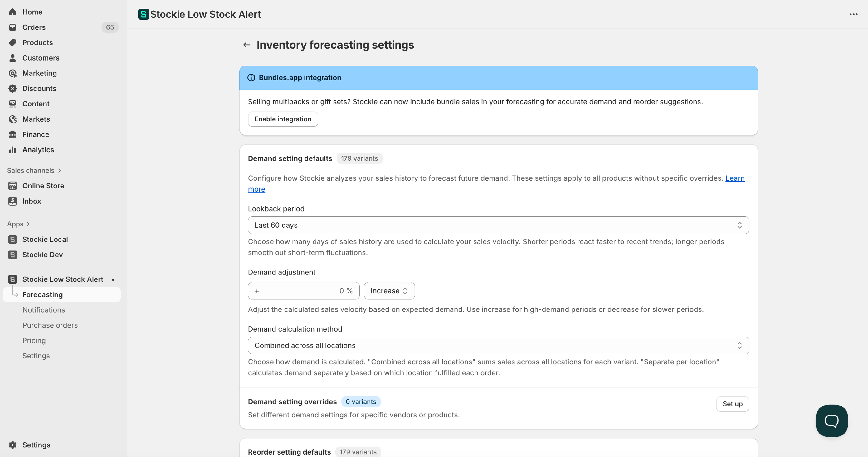Screen dimensions: 868x457
Task: Follow the Learn more link
Action: (735, 178)
